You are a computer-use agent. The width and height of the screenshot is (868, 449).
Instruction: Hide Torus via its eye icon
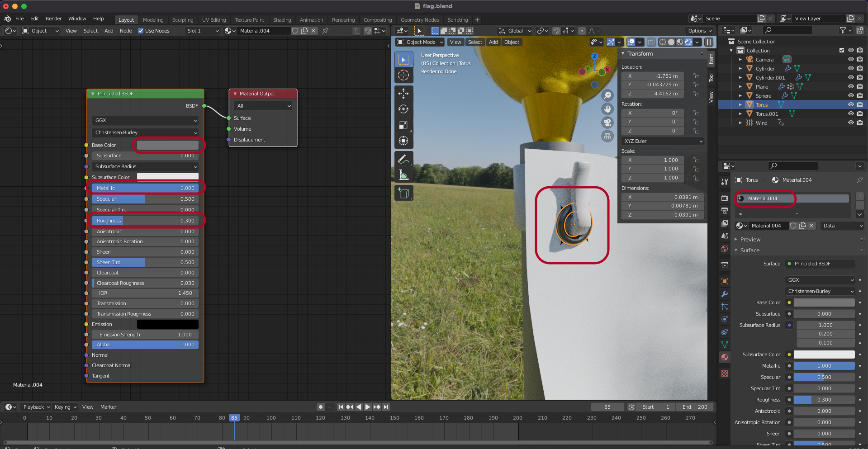click(851, 104)
